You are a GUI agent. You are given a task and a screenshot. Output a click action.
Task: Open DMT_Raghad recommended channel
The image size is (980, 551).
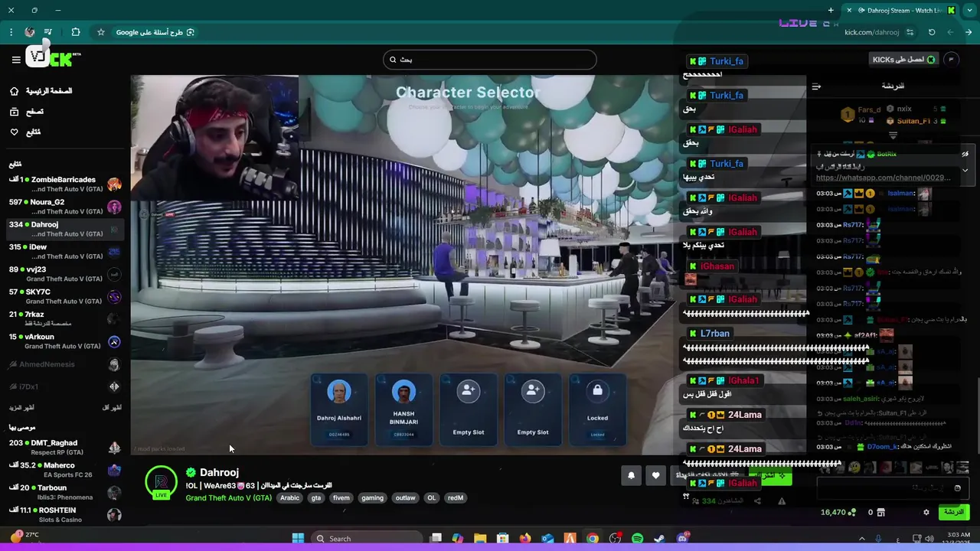tap(65, 448)
